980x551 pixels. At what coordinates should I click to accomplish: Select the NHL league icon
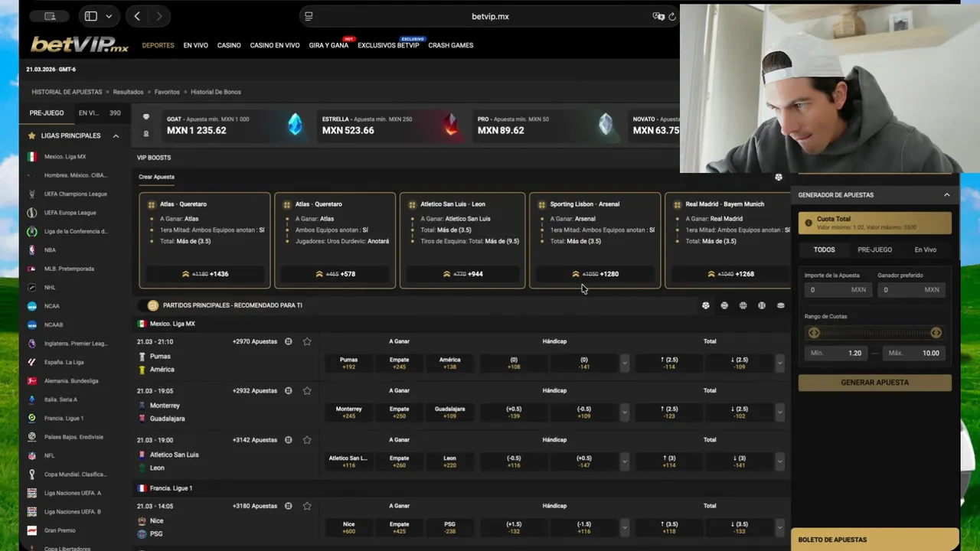coord(31,288)
